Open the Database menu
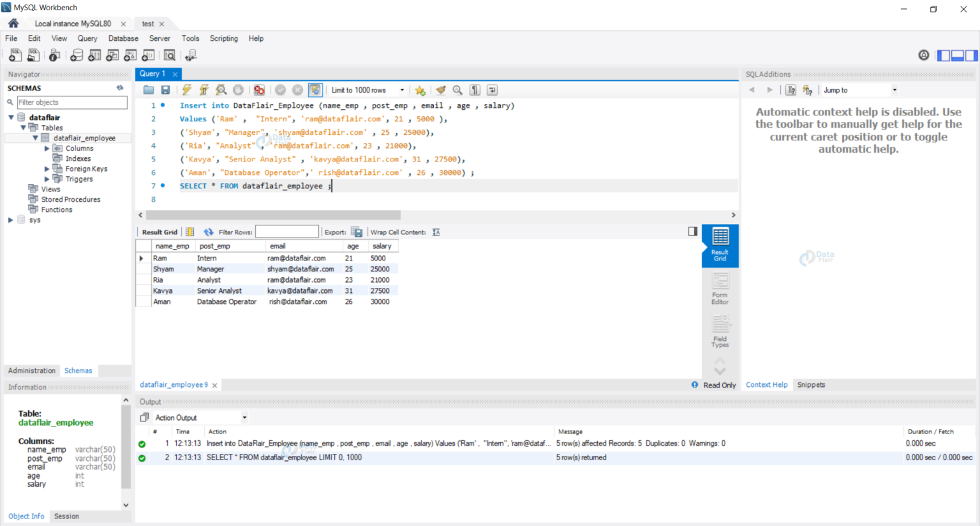980x526 pixels. coord(123,38)
